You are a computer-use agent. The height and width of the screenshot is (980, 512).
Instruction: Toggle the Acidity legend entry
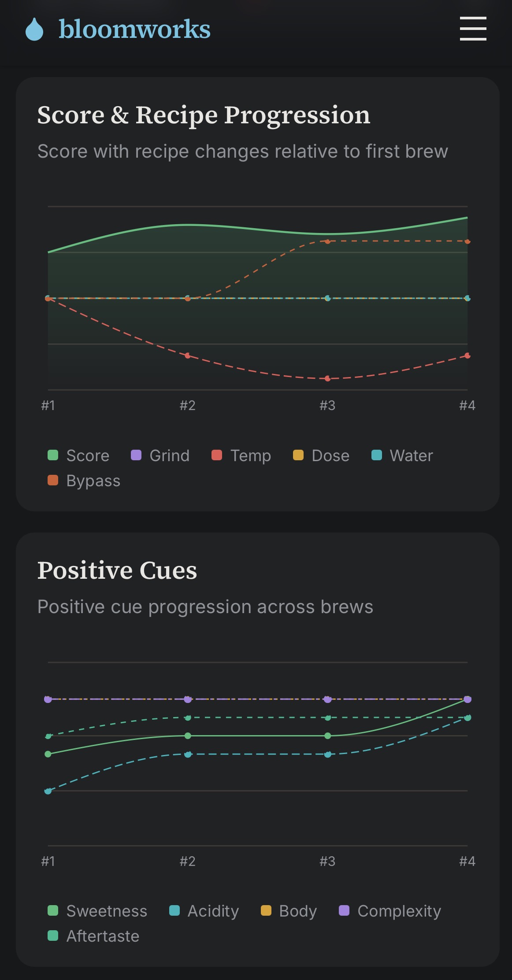(x=204, y=911)
